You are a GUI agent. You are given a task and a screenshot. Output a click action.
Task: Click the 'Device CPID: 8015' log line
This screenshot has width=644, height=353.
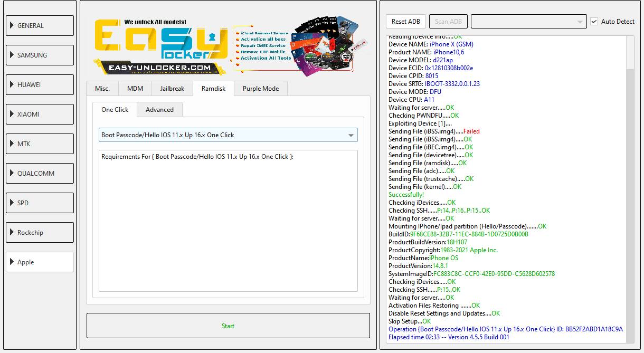413,75
